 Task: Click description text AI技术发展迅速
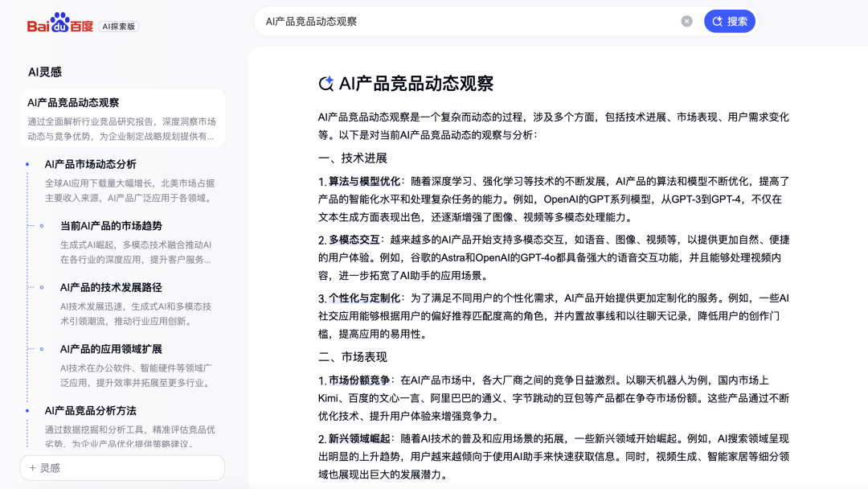click(93, 306)
